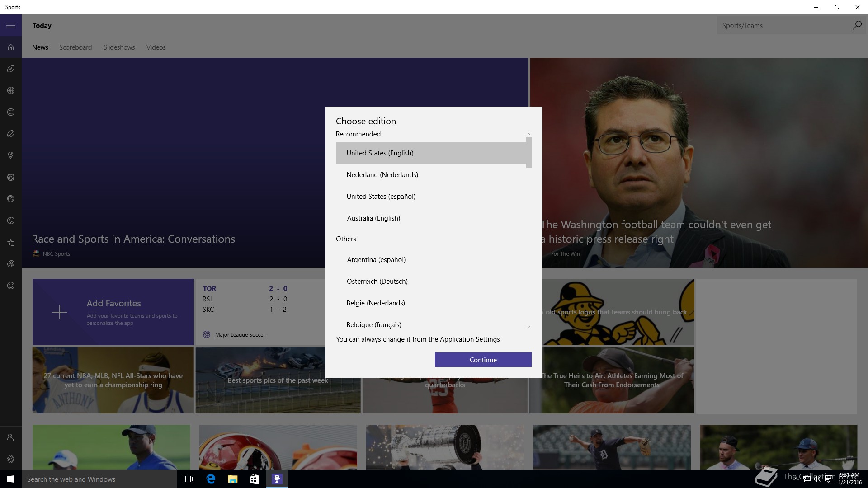This screenshot has width=868, height=488.
Task: Open the football section in sidebar
Action: (11, 69)
